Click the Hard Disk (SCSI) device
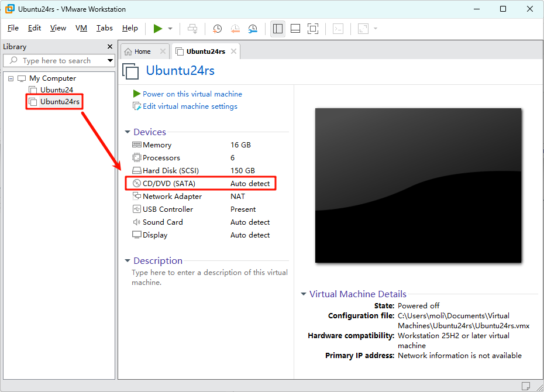Viewport: 544px width, 392px height. tap(201, 171)
